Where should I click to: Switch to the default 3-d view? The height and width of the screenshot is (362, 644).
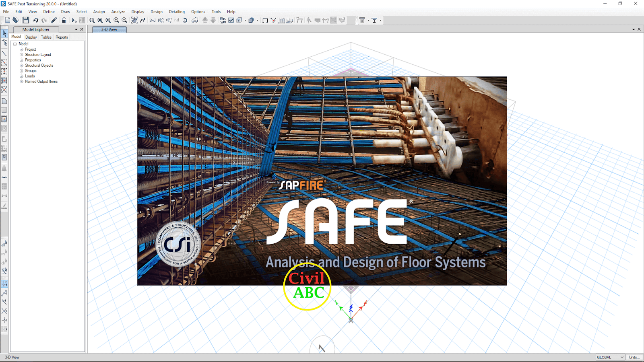point(153,20)
